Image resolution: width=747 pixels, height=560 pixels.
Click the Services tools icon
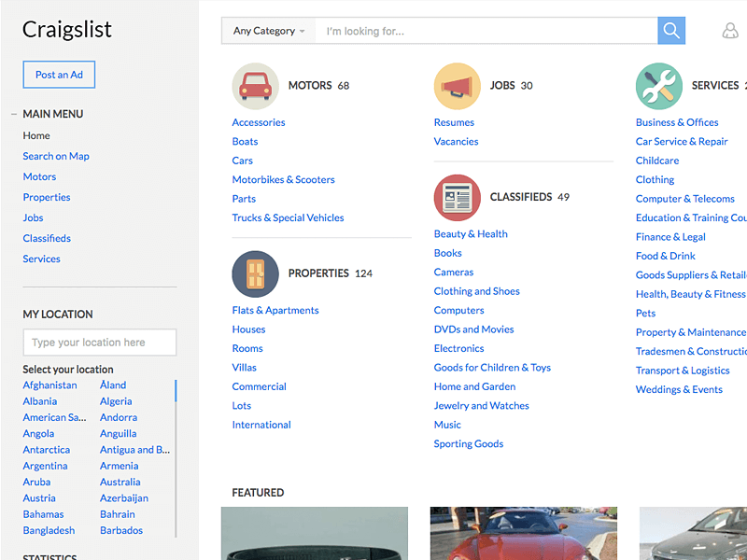[x=659, y=86]
